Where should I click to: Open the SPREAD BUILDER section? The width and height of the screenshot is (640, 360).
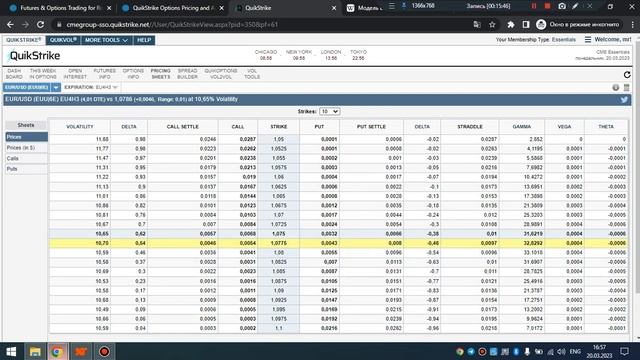[187, 74]
